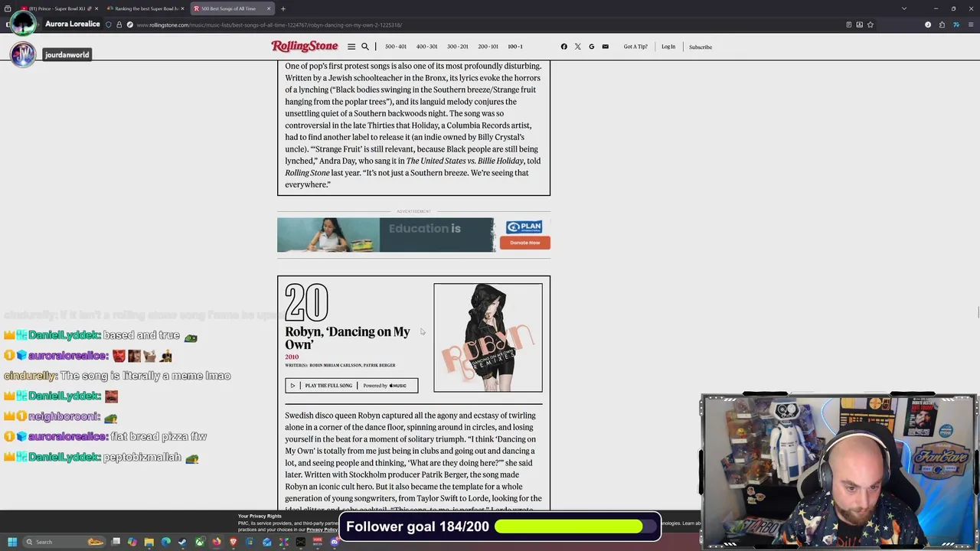Open the extensions puzzle icon
The width and height of the screenshot is (980, 551).
tap(942, 24)
